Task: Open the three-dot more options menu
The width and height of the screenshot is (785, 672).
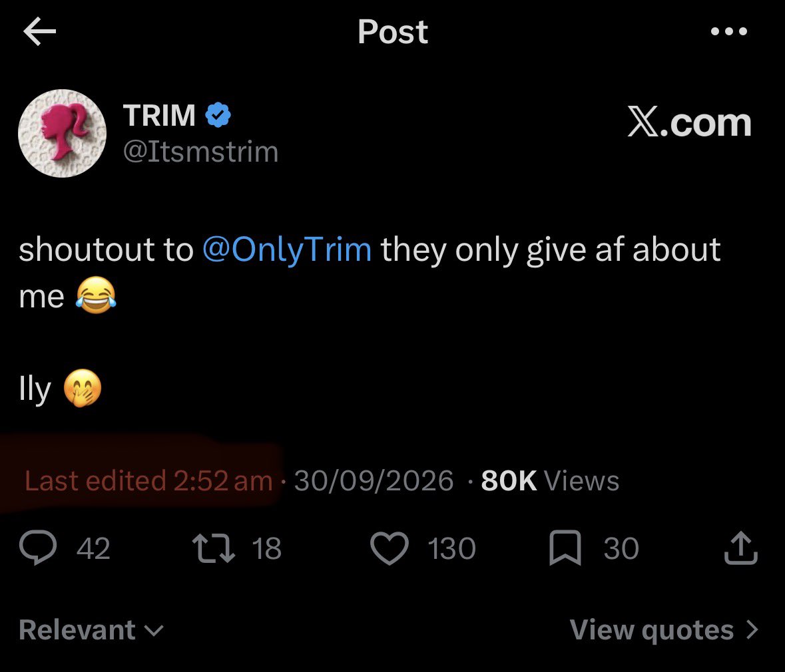Action: [729, 31]
